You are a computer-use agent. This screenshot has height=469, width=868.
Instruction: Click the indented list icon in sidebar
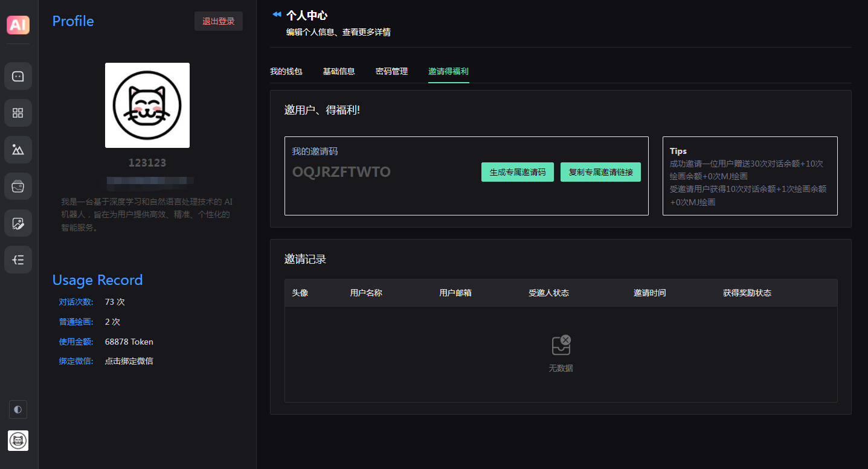pos(18,260)
